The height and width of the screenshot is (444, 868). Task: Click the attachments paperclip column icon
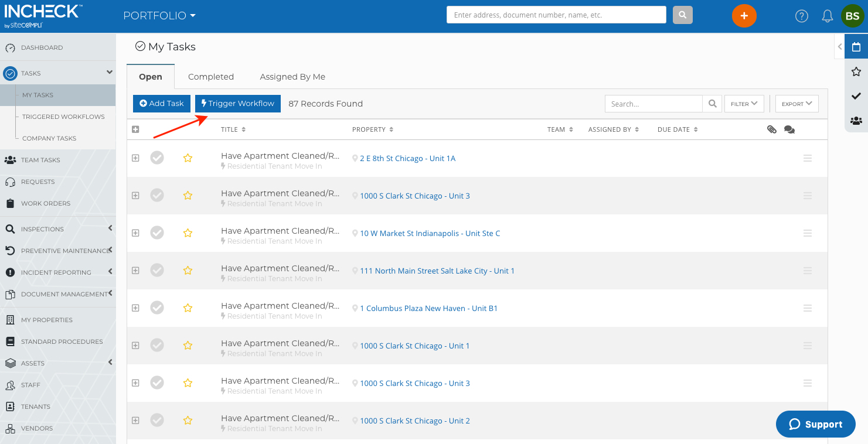point(772,129)
